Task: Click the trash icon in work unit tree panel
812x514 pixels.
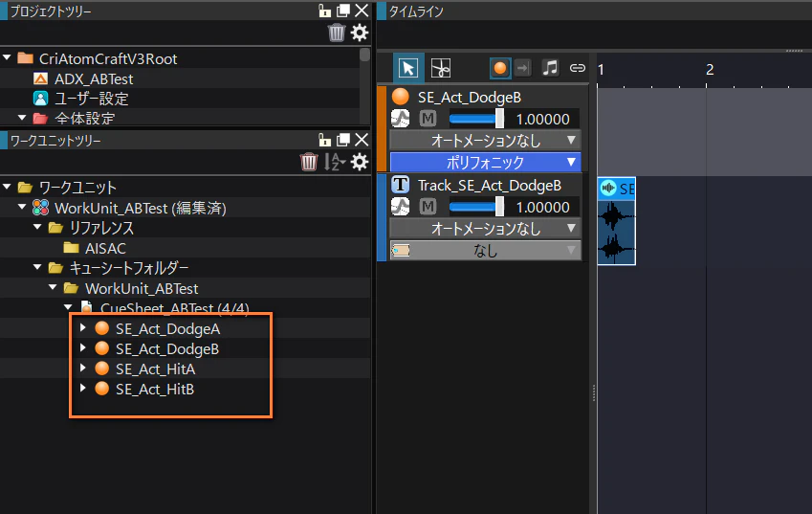Action: pos(309,162)
